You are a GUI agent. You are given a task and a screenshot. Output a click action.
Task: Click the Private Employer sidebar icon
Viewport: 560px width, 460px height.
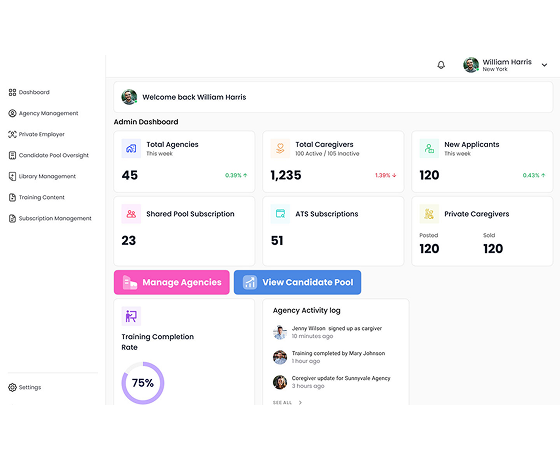(12, 134)
